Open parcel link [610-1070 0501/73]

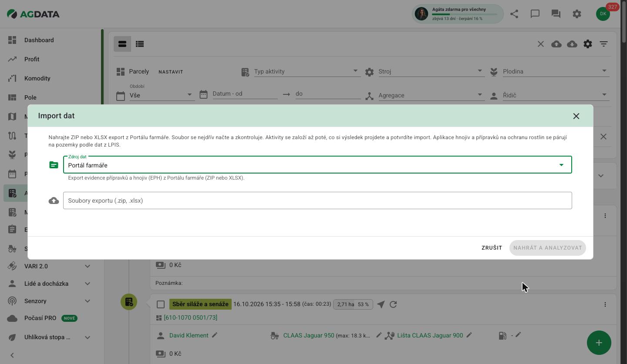(191, 317)
